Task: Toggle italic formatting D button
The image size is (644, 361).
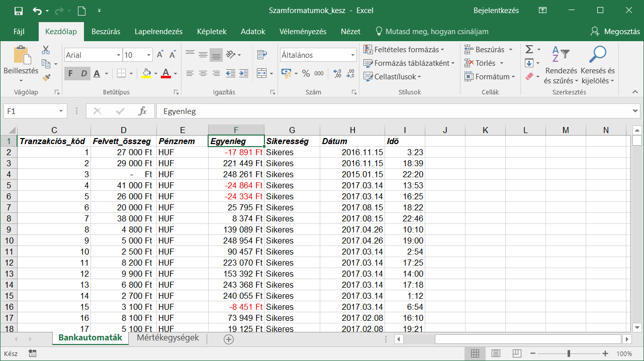Action: (x=83, y=73)
